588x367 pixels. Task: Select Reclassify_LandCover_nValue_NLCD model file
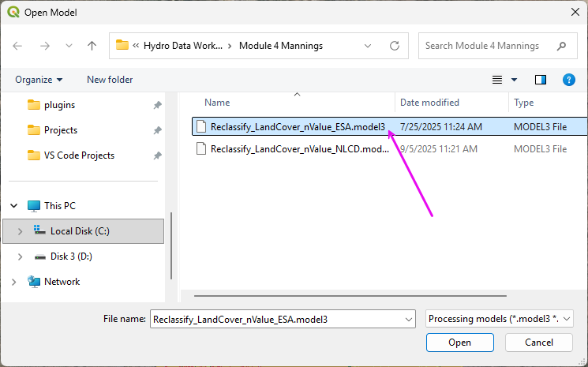(297, 149)
